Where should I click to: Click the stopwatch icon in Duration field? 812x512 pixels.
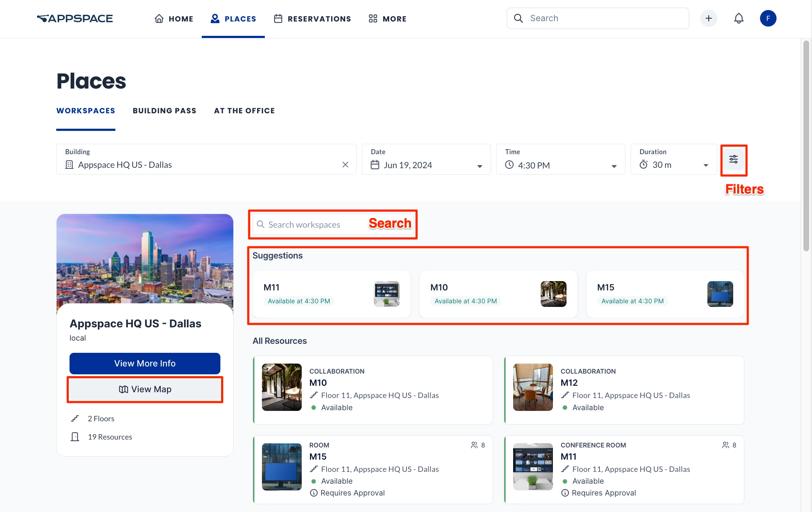tap(644, 165)
